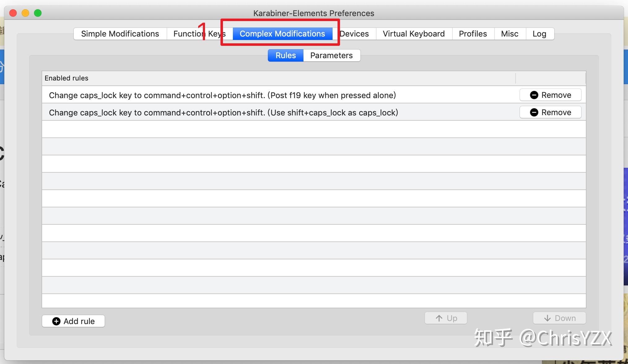Click the minus icon on second rule
Screen dimensions: 628x364
[x=534, y=112]
